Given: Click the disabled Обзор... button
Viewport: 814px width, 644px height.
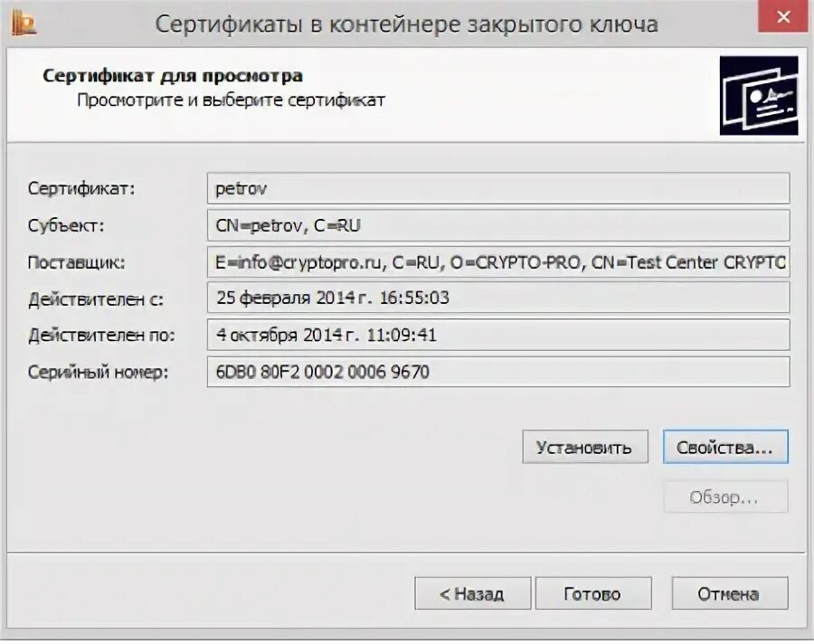Looking at the screenshot, I should [725, 497].
